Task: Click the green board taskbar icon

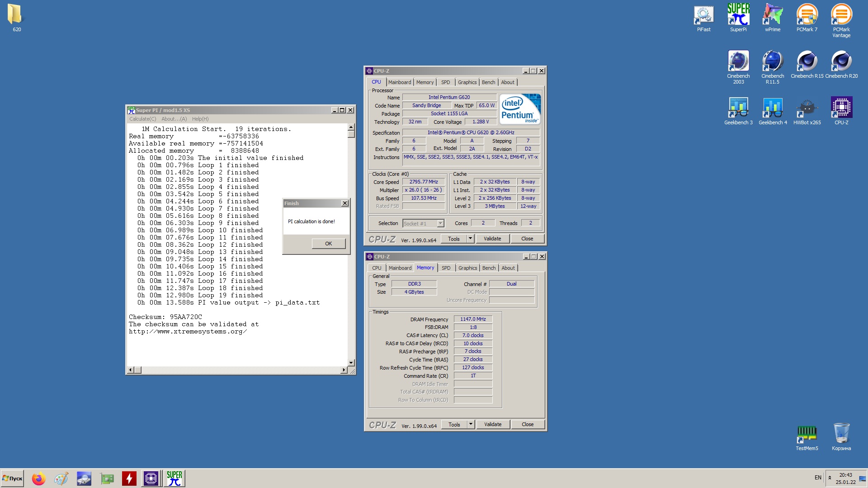Action: (107, 479)
